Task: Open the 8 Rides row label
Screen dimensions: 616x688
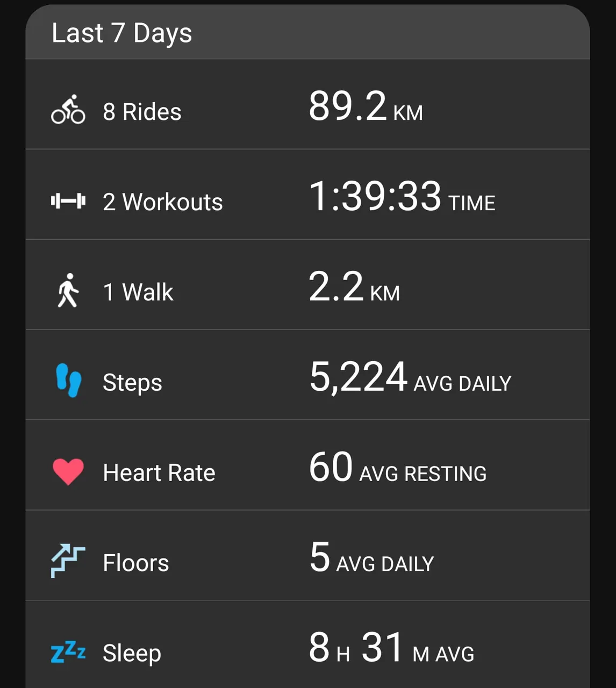Action: pyautogui.click(x=142, y=112)
